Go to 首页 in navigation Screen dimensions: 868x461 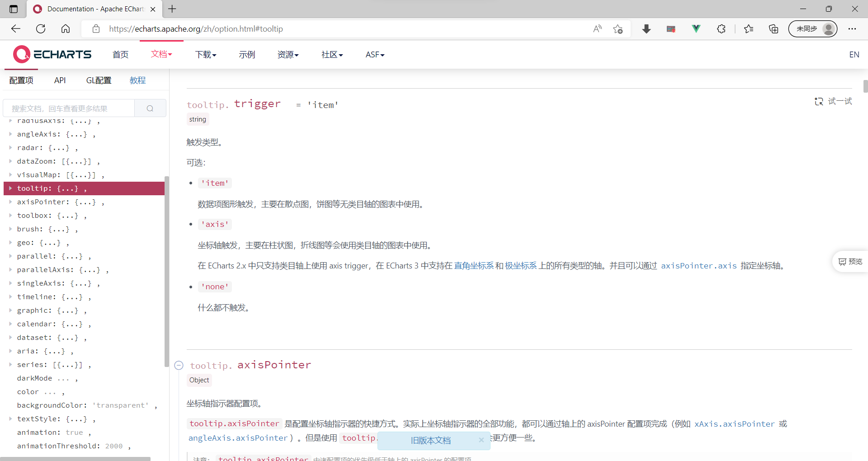[120, 55]
